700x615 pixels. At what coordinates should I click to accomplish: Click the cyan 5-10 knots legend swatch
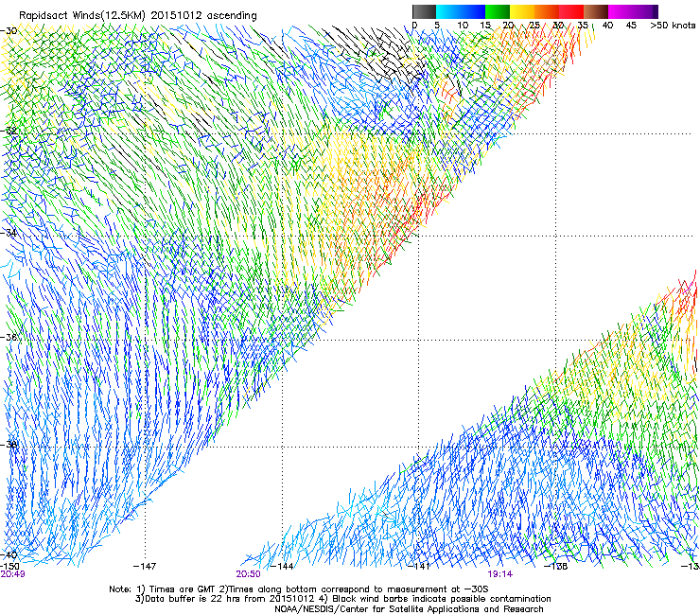448,11
